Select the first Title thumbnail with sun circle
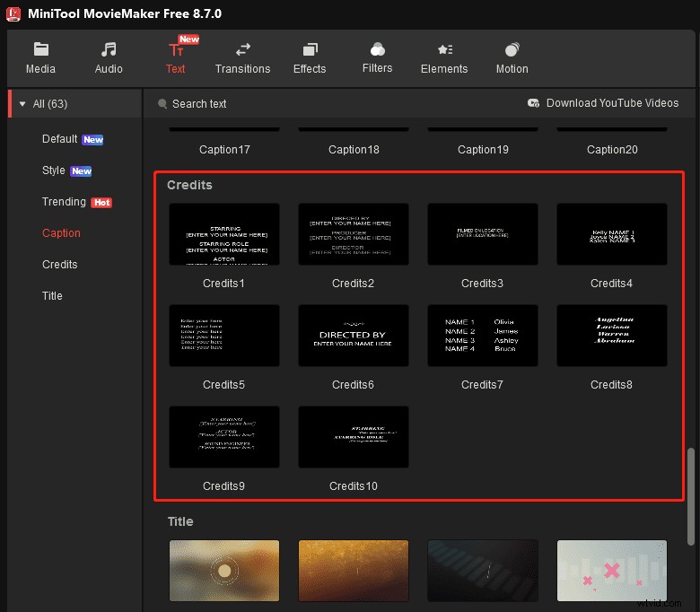 pos(224,571)
